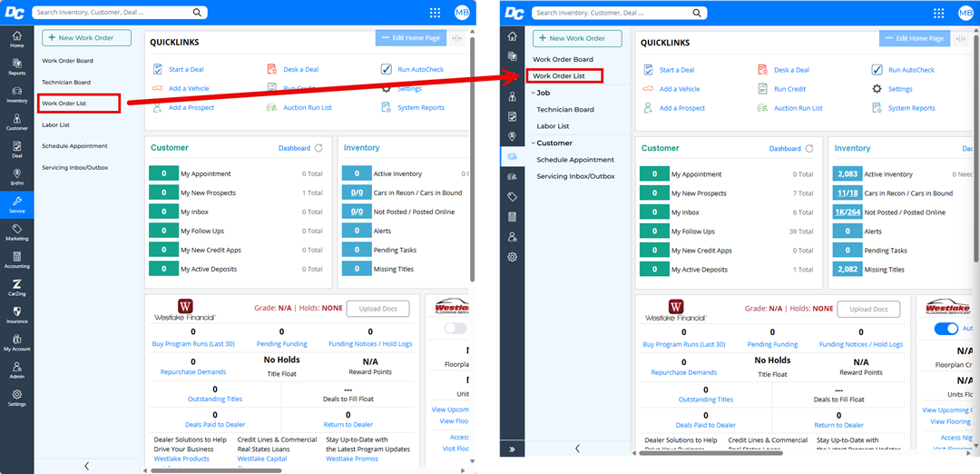Open apps grid icon in right window header
The image size is (980, 474).
click(x=939, y=13)
